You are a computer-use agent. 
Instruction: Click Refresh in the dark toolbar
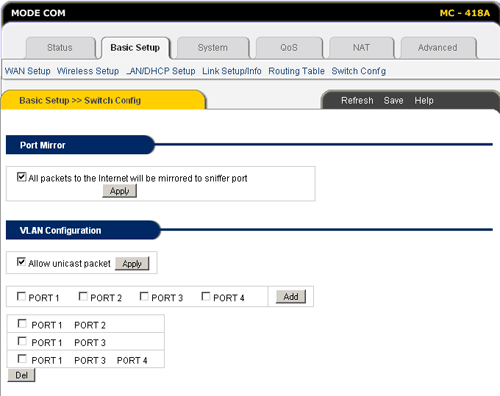pyautogui.click(x=357, y=100)
